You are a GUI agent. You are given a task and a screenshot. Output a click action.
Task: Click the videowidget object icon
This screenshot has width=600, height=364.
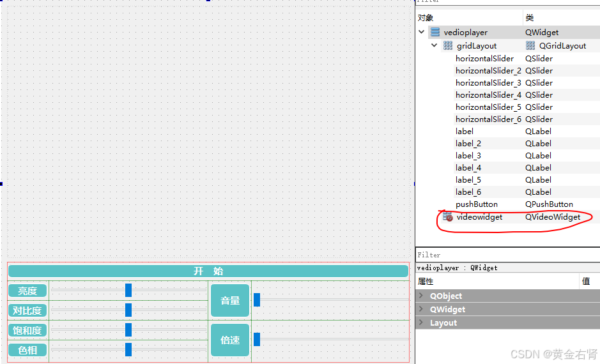pyautogui.click(x=447, y=216)
